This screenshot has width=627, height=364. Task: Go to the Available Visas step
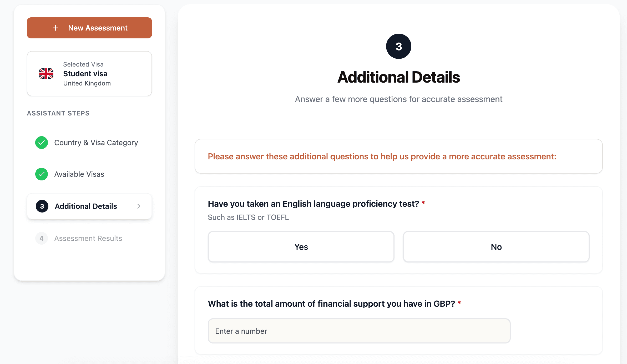pyautogui.click(x=79, y=174)
